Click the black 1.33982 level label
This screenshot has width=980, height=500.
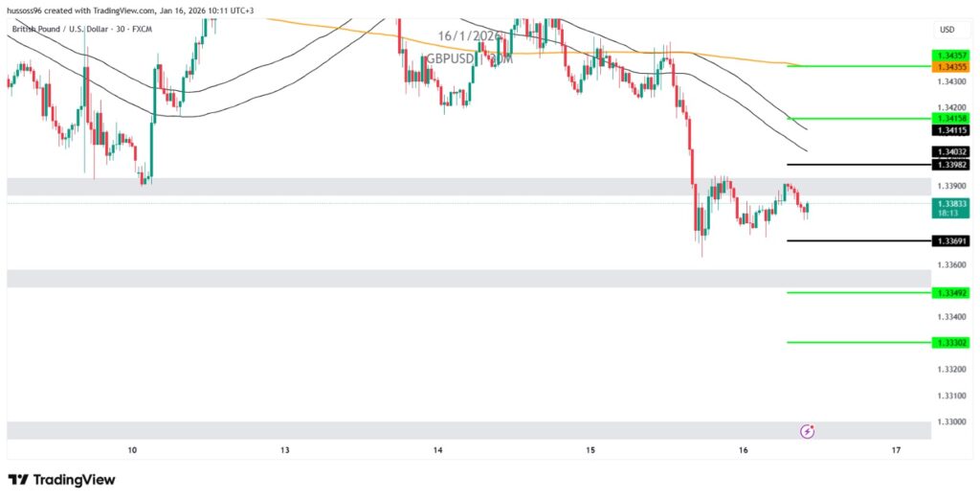(x=951, y=165)
